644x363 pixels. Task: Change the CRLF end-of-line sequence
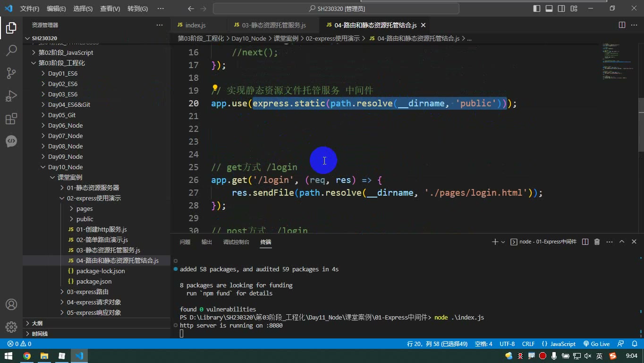tap(528, 344)
